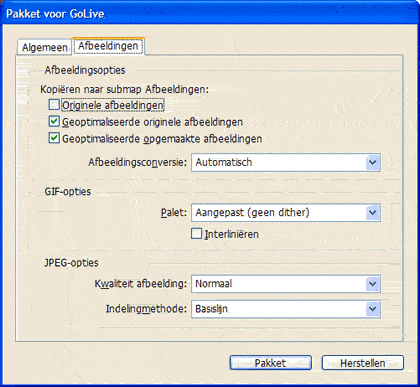Toggle the Interliniëren checkbox
The width and height of the screenshot is (420, 387).
tap(197, 233)
